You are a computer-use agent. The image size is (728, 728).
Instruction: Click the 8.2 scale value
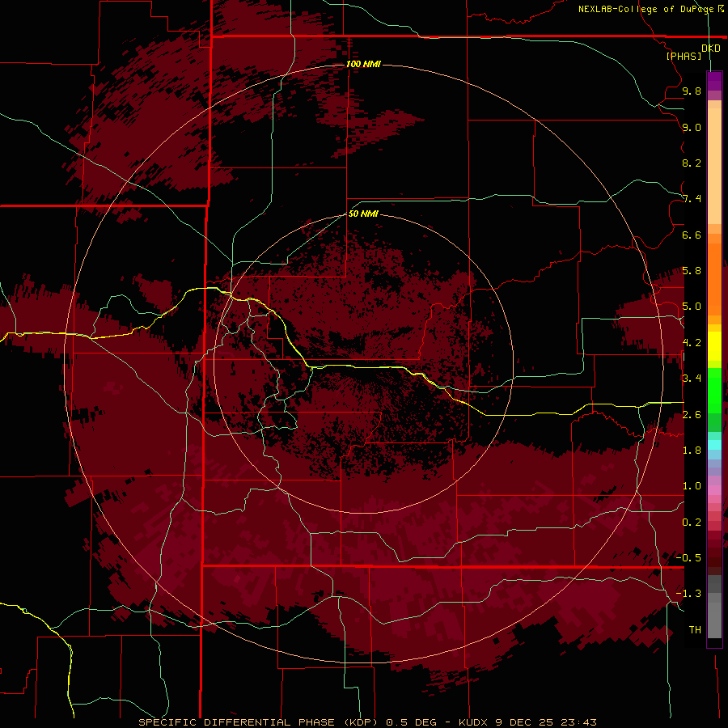692,163
